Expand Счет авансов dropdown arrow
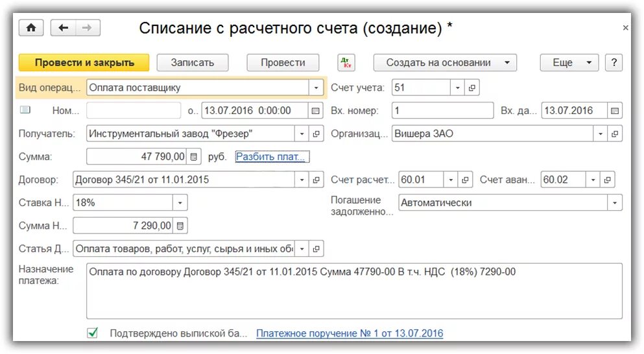Image resolution: width=644 pixels, height=354 pixels. (593, 180)
